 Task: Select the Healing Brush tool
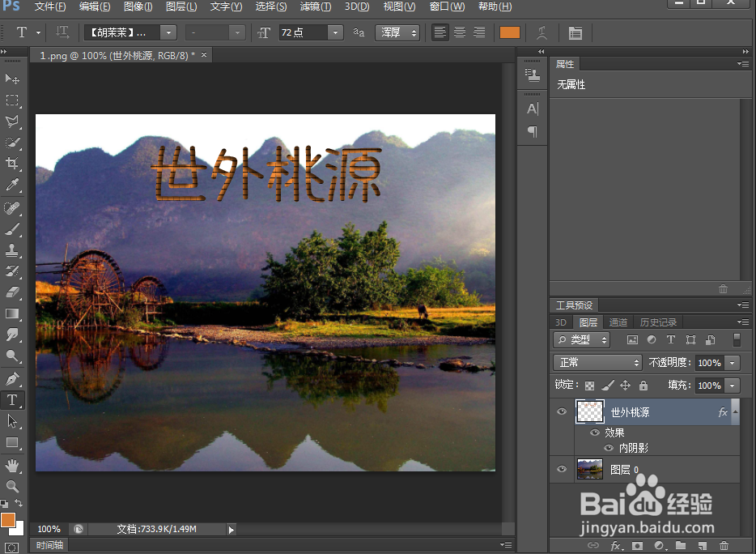point(12,207)
